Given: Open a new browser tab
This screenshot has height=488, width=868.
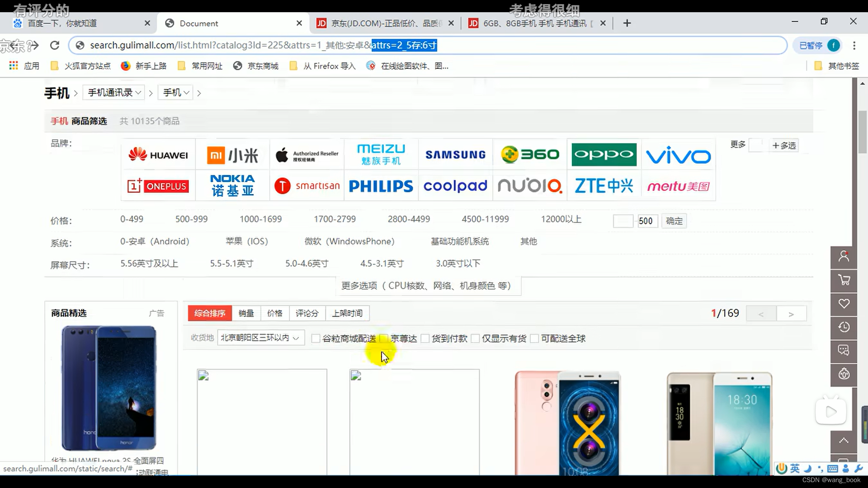Looking at the screenshot, I should pos(627,23).
